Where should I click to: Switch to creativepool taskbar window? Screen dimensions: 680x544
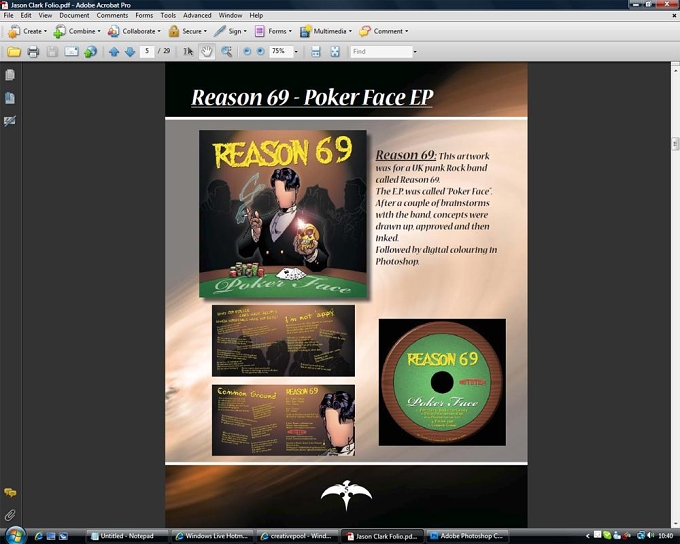tap(297, 536)
